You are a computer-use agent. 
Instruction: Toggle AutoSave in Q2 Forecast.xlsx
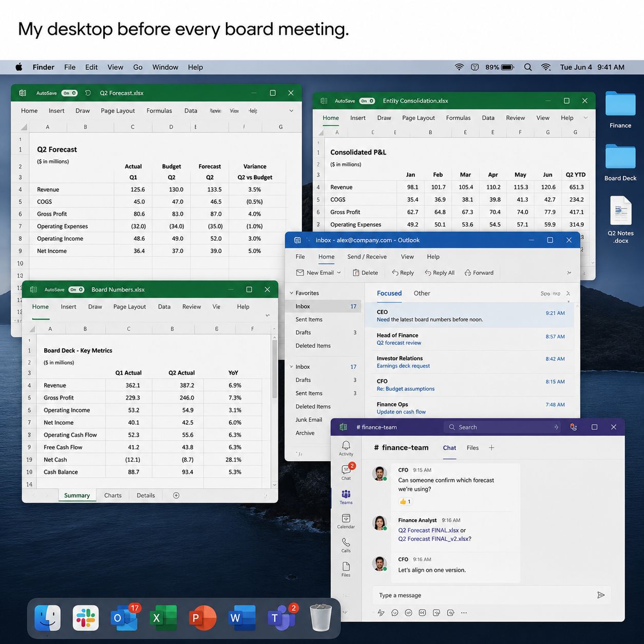pos(69,93)
